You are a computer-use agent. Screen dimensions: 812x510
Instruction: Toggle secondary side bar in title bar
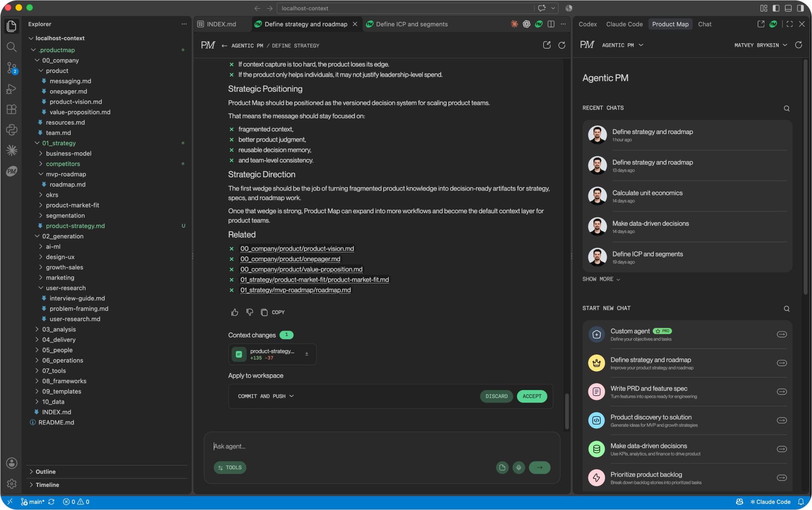point(800,8)
